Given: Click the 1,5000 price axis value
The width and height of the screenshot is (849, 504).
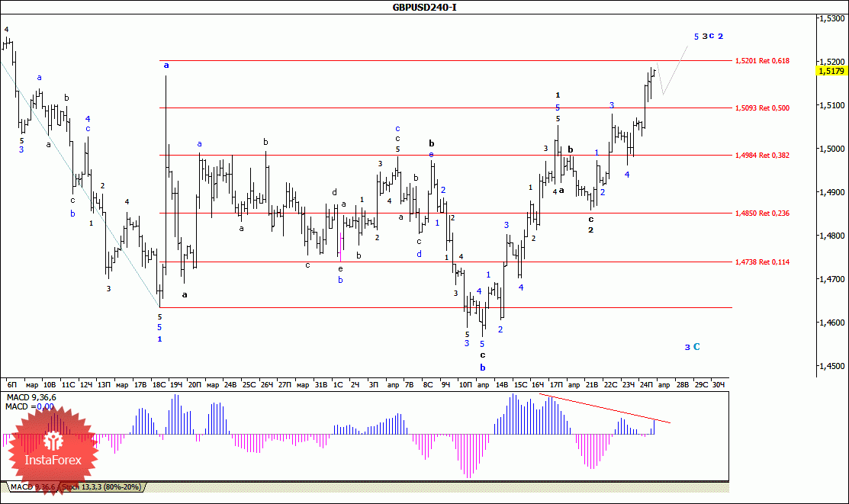Looking at the screenshot, I should (831, 149).
